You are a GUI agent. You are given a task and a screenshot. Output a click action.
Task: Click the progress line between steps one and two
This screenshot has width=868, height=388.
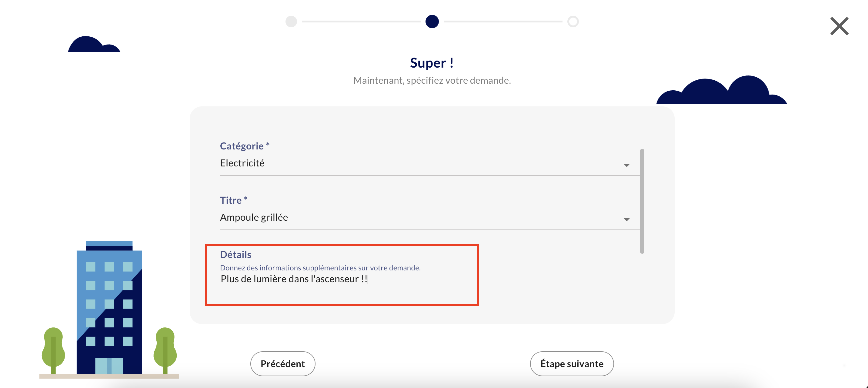coord(361,22)
